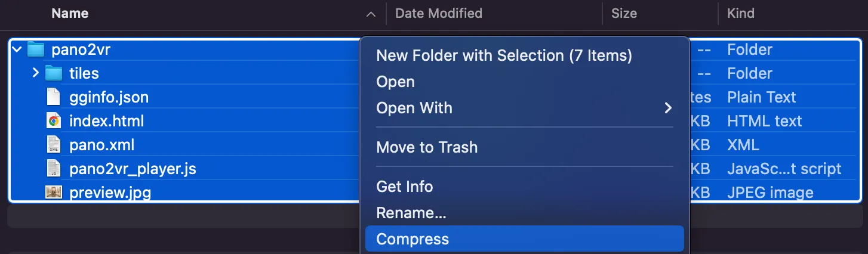The width and height of the screenshot is (868, 254).
Task: Sort by the Kind column header
Action: point(740,13)
